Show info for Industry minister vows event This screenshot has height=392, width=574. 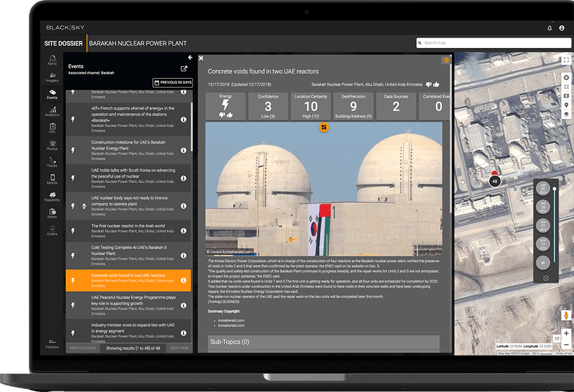pyautogui.click(x=184, y=333)
